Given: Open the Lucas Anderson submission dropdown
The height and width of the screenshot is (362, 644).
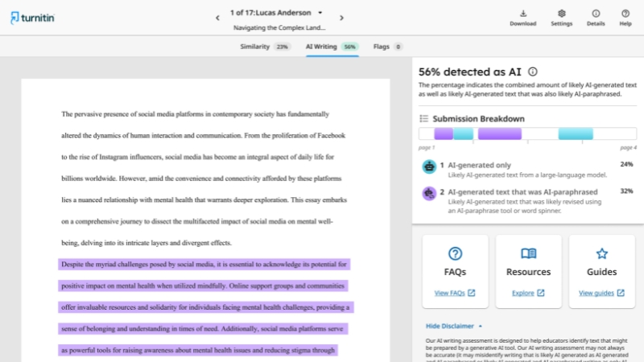Looking at the screenshot, I should coord(320,13).
